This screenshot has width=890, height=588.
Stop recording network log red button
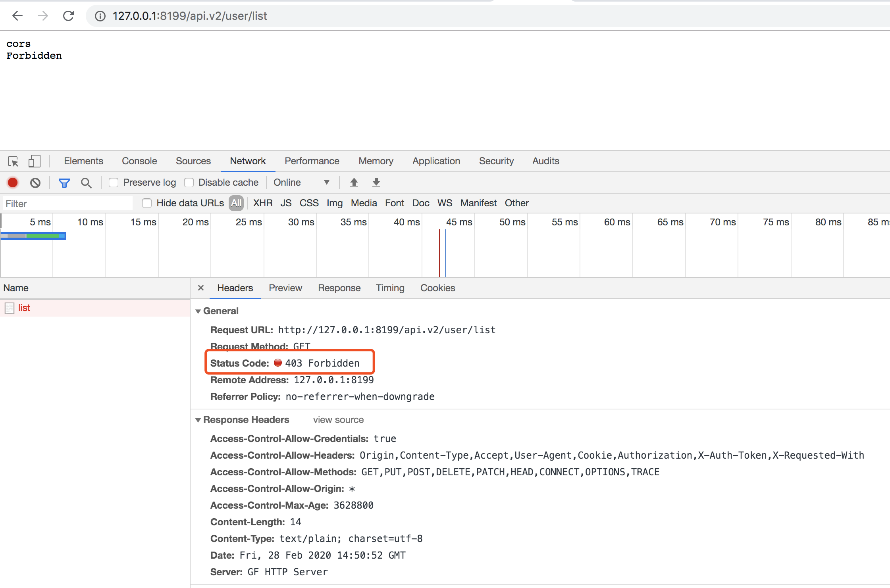13,183
